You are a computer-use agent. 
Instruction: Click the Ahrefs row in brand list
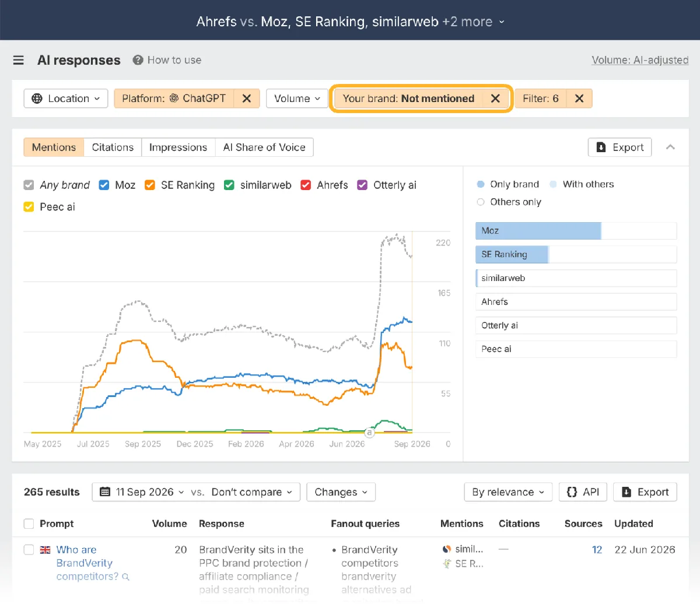tap(576, 301)
